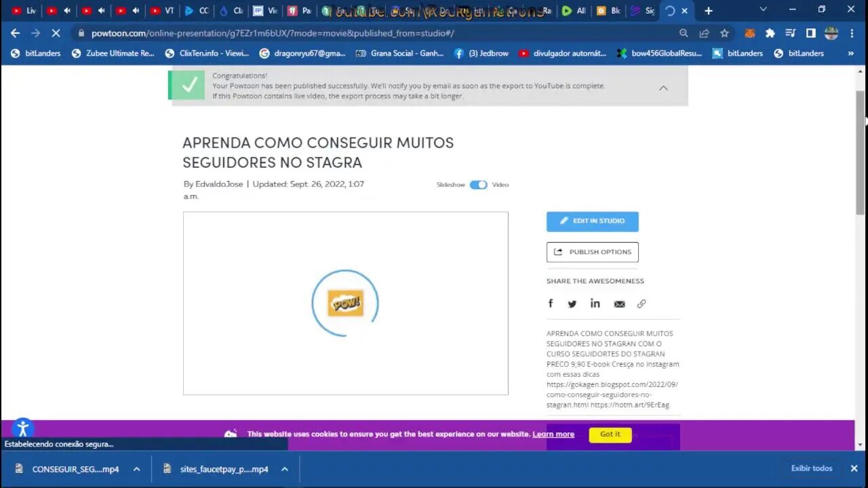Click the author name EdvaldoJose

pos(219,184)
